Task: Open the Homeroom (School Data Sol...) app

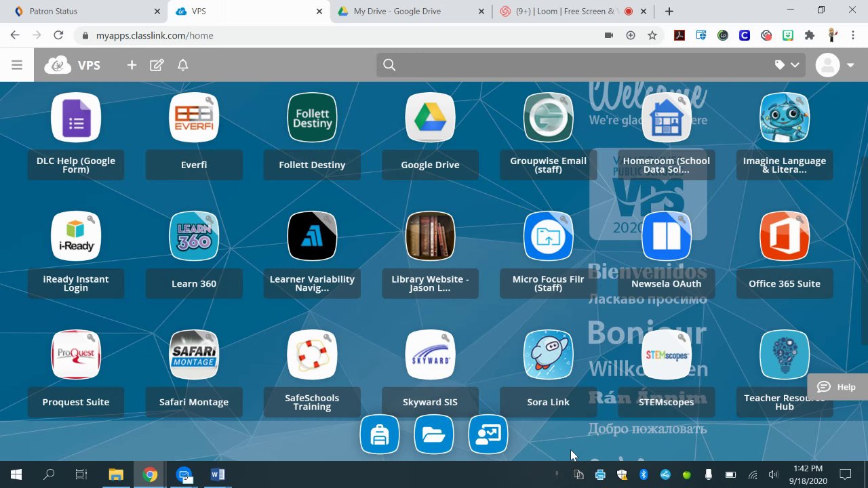Action: [x=666, y=117]
